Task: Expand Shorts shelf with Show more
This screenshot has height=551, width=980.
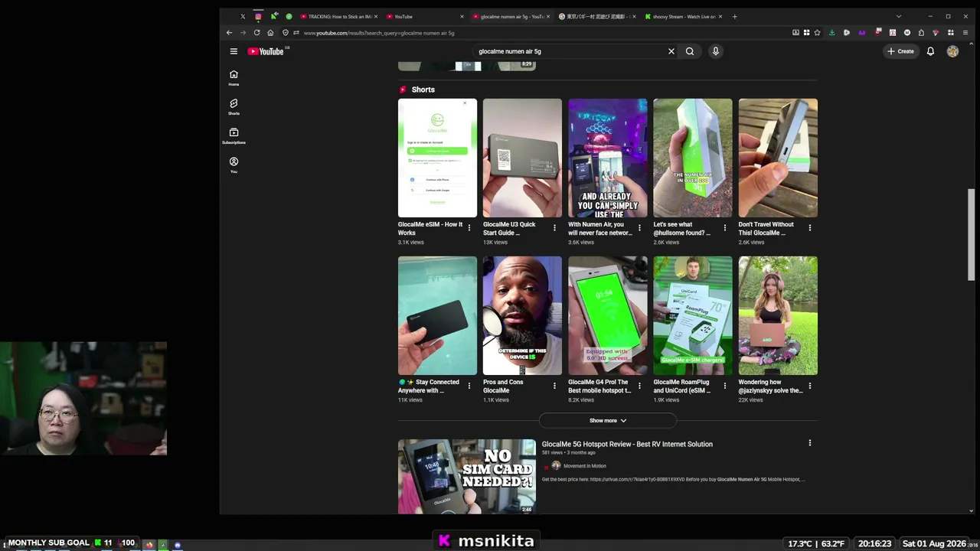Action: (608, 420)
